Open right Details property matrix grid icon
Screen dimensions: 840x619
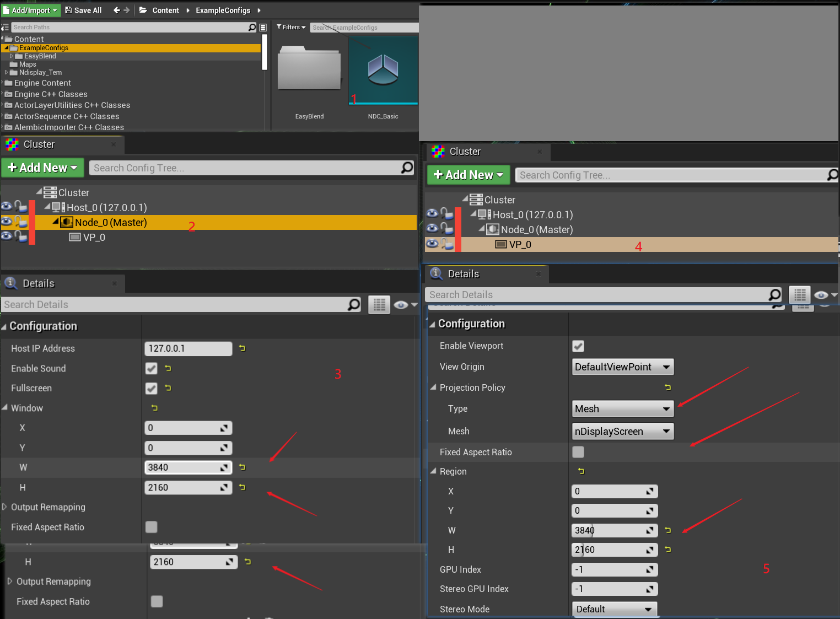click(x=800, y=295)
